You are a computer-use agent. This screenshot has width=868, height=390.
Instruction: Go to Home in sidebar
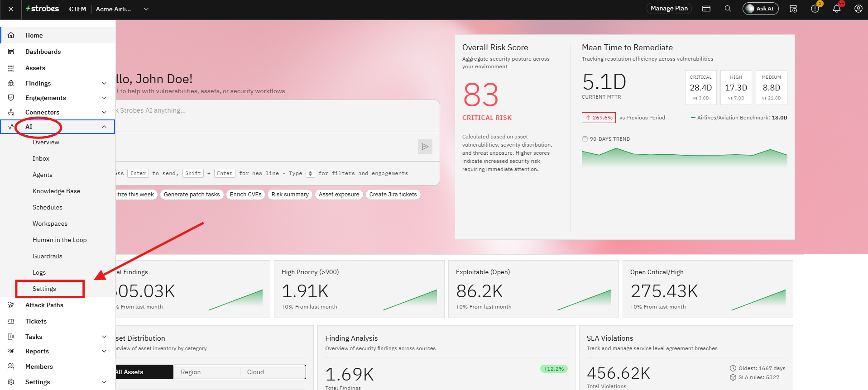point(58,35)
